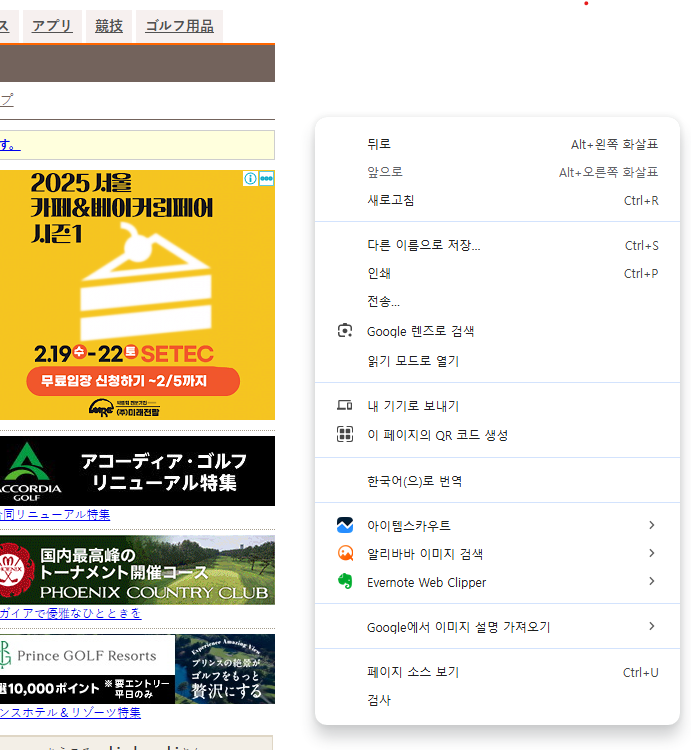The image size is (691, 750).
Task: Choose 인쇄 from the context menu
Action: click(497, 273)
